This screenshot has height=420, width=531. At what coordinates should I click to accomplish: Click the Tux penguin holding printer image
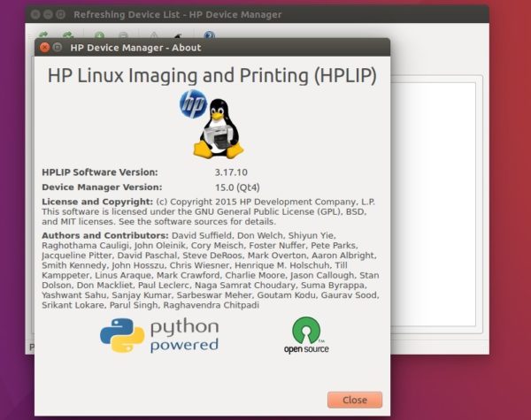(x=219, y=129)
